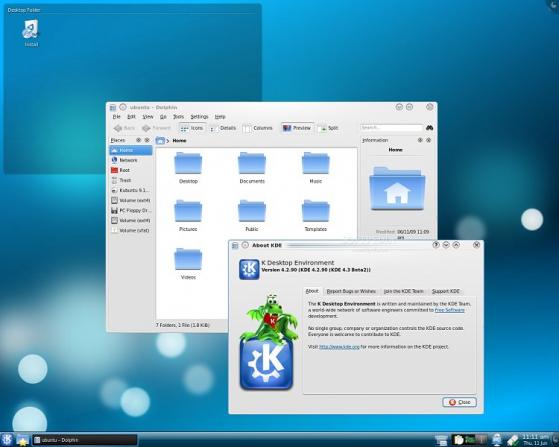The height and width of the screenshot is (447, 559).
Task: Focus the Search field in Dolphin
Action: 391,128
